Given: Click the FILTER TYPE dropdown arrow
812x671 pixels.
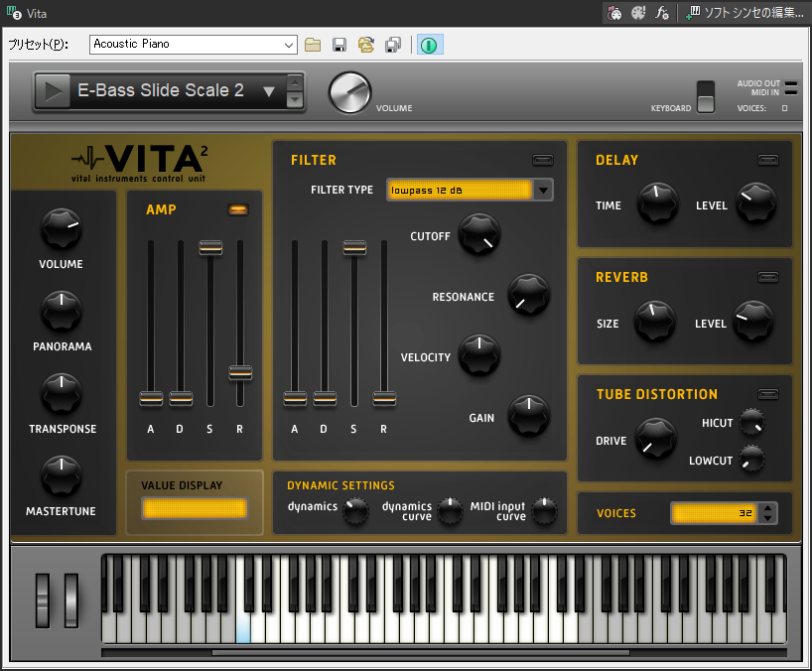Looking at the screenshot, I should (543, 190).
